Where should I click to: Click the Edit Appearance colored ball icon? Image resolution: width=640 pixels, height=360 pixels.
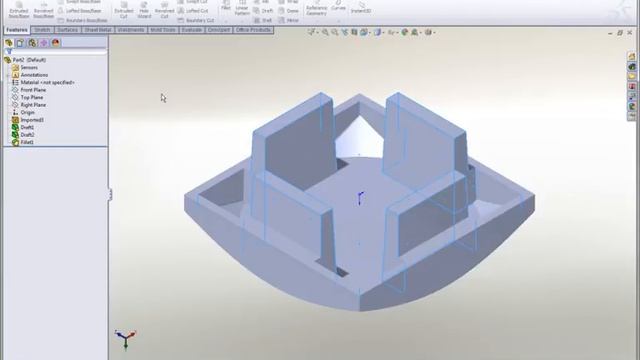click(404, 32)
